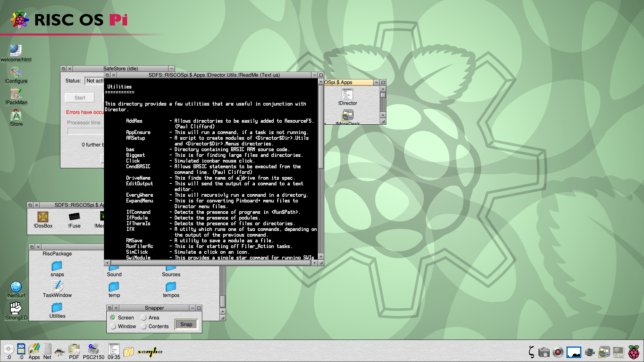Viewport: 644px width, 362px height.
Task: Open the !PackMan package manager icon
Action: pyautogui.click(x=16, y=97)
